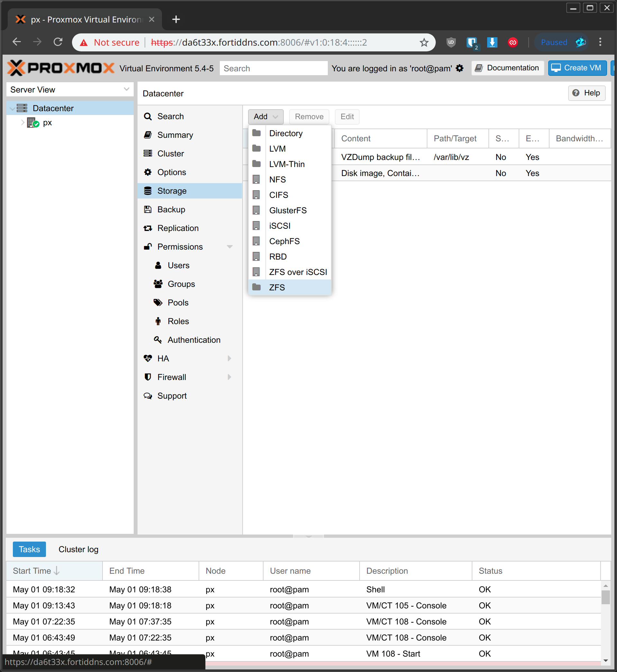617x672 pixels.
Task: Go back with the browser back arrow
Action: 17,42
